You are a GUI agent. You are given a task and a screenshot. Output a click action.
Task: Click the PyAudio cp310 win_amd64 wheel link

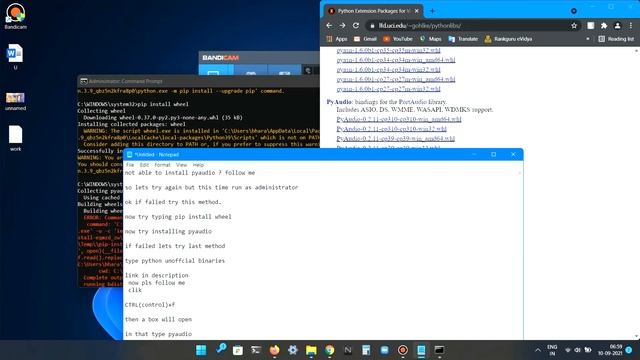click(x=399, y=119)
